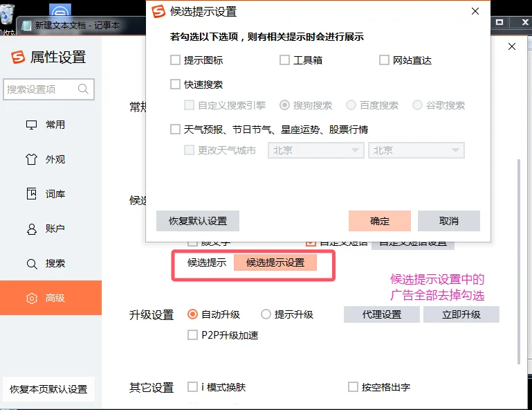Screen dimensions: 532x410
Task: Check 天气预报、节日节气 option
Action: tap(175, 129)
